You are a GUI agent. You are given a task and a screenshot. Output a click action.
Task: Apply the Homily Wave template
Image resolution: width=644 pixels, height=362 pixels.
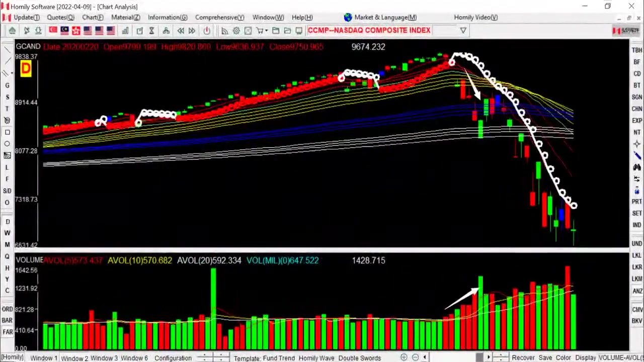click(316, 358)
